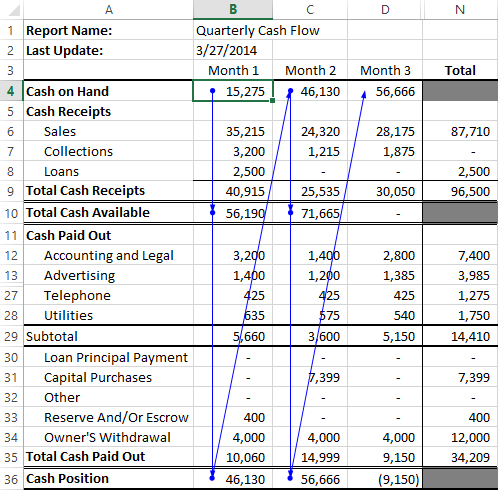Screen dimensions: 498x490
Task: Select Utilities Month 3 value 540
Action: point(385,315)
